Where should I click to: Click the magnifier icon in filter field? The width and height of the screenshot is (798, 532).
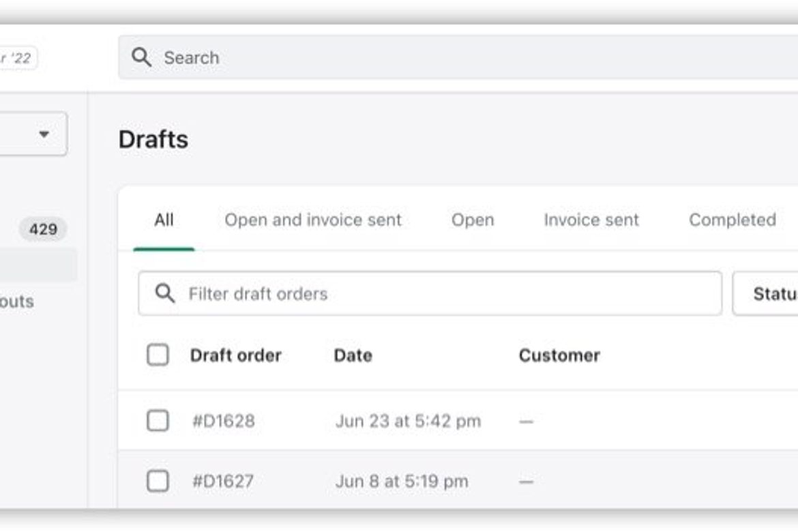[164, 293]
